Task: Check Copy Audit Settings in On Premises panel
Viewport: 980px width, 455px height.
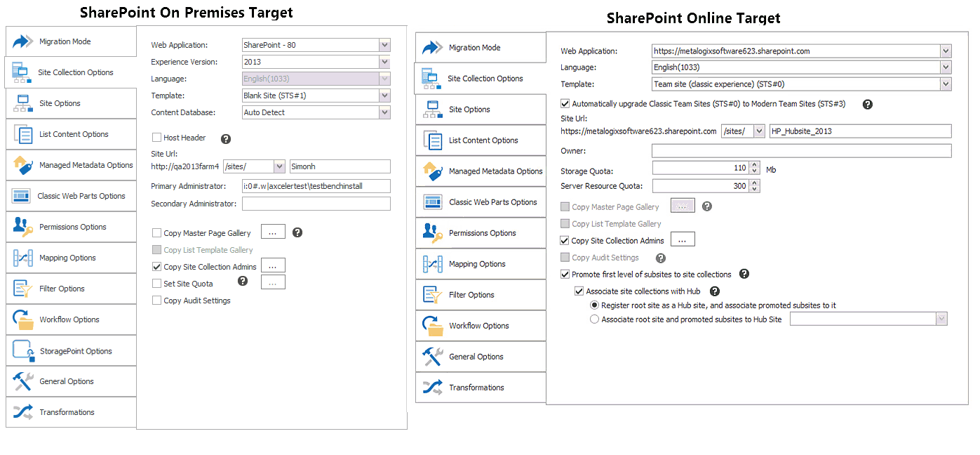Action: (157, 301)
